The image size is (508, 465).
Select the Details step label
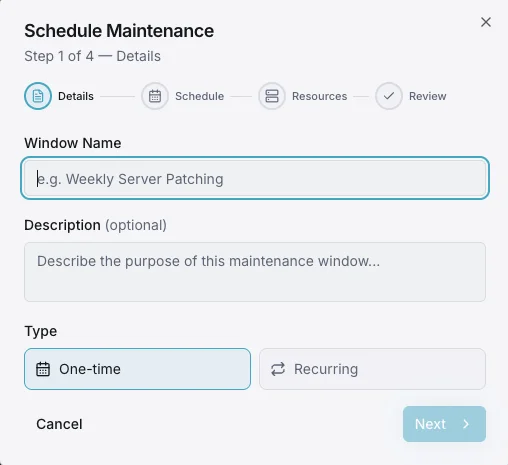(76, 96)
